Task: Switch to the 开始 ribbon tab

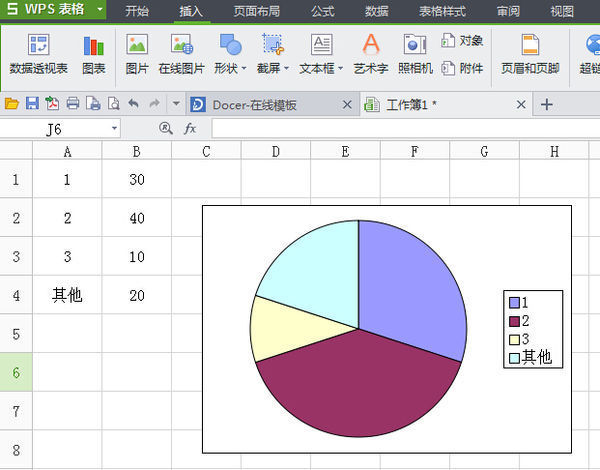Action: 137,11
